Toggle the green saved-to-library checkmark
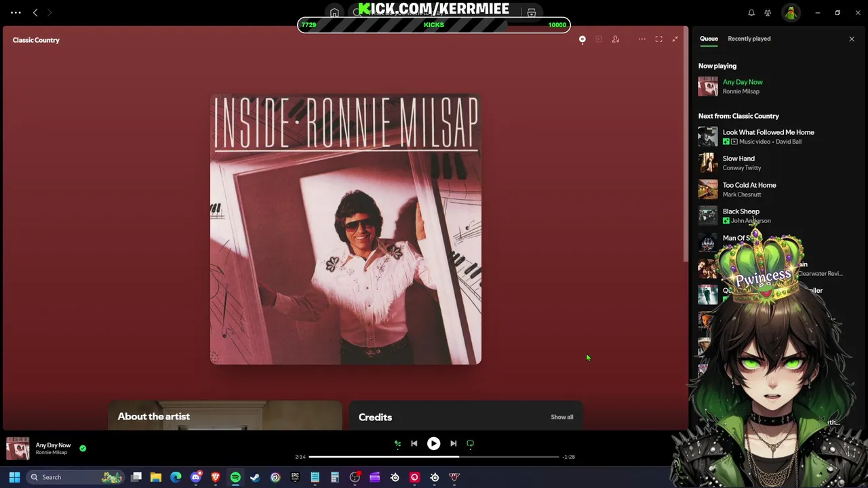The image size is (868, 488). [x=83, y=448]
